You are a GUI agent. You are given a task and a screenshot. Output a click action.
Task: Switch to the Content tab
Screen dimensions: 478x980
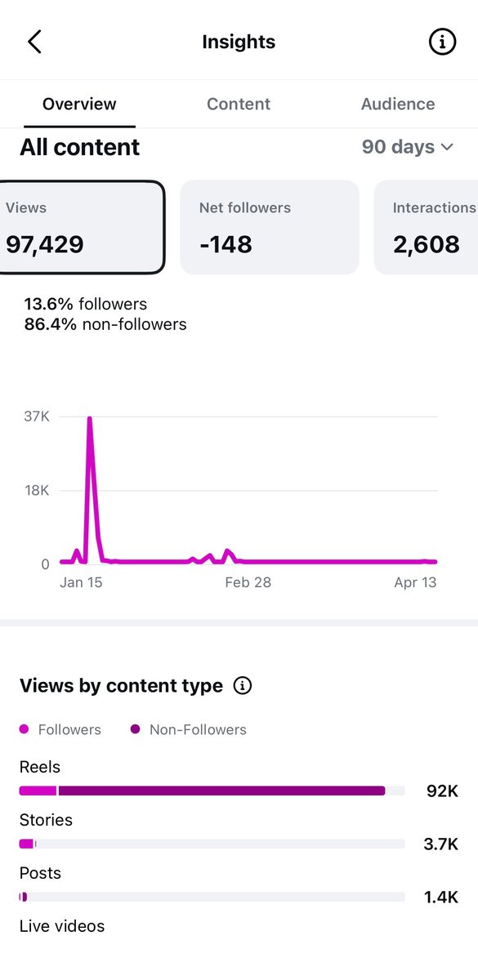click(238, 104)
